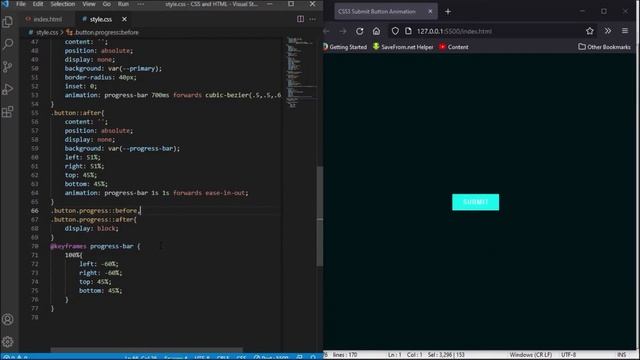Viewport: 640px width, 360px height.
Task: Go forward in the browser
Action: point(342,31)
